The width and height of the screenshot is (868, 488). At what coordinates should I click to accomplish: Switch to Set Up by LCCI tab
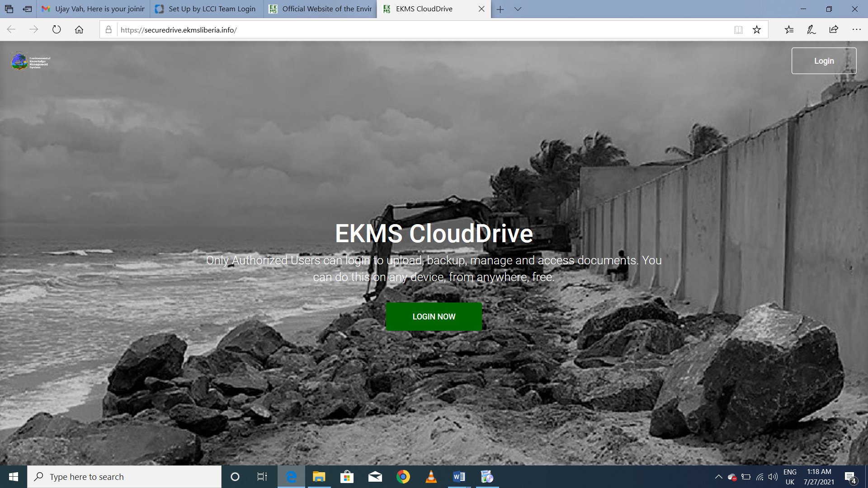point(207,9)
